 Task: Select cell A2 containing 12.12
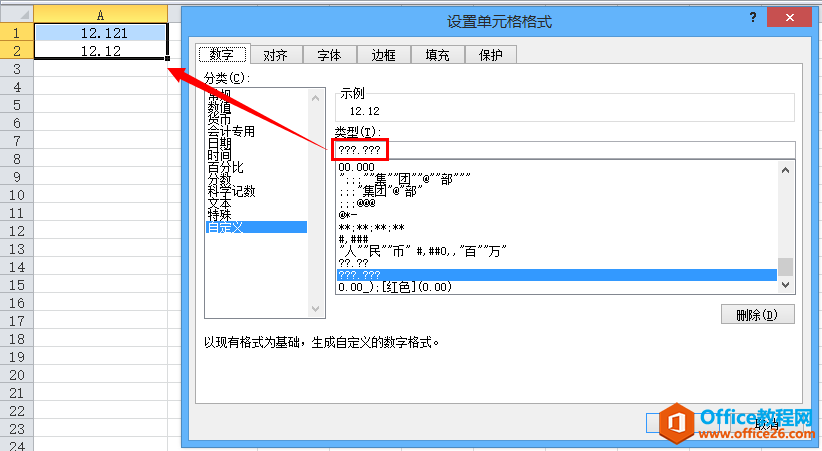pos(100,51)
